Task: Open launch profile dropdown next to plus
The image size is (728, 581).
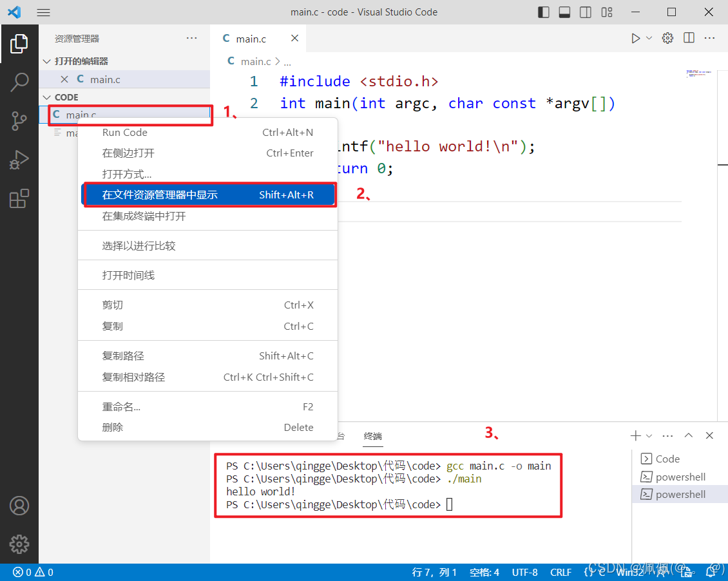Action: coord(649,435)
